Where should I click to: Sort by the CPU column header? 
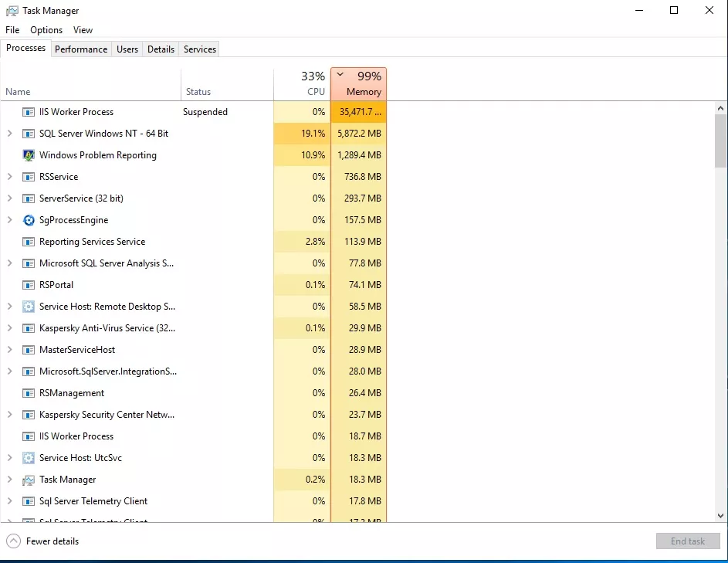[303, 84]
